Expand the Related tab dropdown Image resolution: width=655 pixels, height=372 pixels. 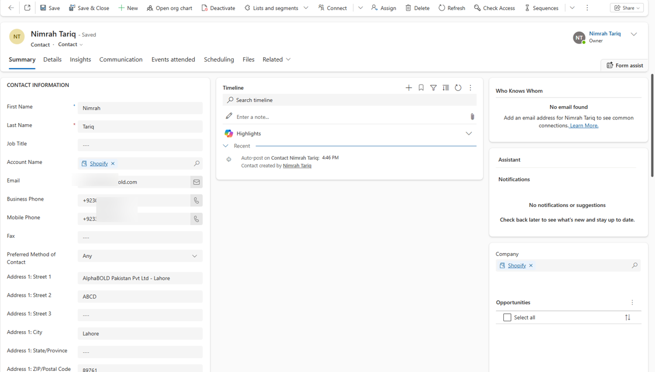click(276, 59)
